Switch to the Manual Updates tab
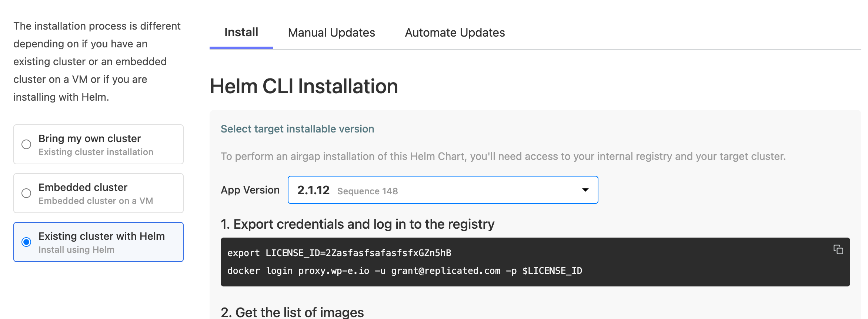The width and height of the screenshot is (868, 319). (331, 33)
